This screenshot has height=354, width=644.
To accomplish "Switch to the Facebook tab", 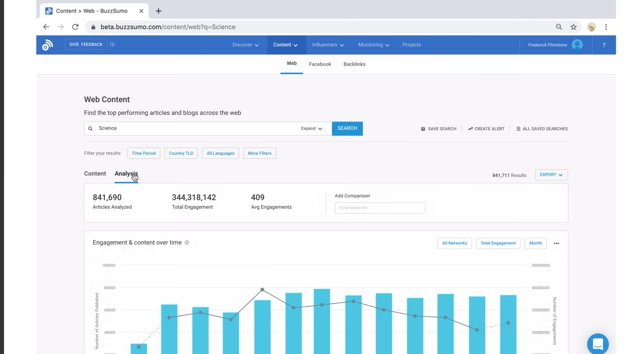I will tap(320, 64).
